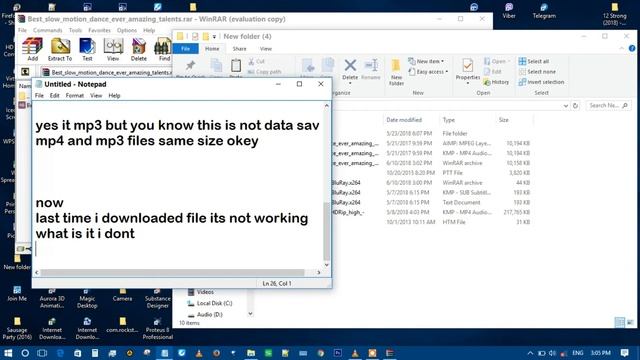Viewport: 640px width, 360px height.
Task: Open the File tab in Explorer
Action: coord(186,49)
